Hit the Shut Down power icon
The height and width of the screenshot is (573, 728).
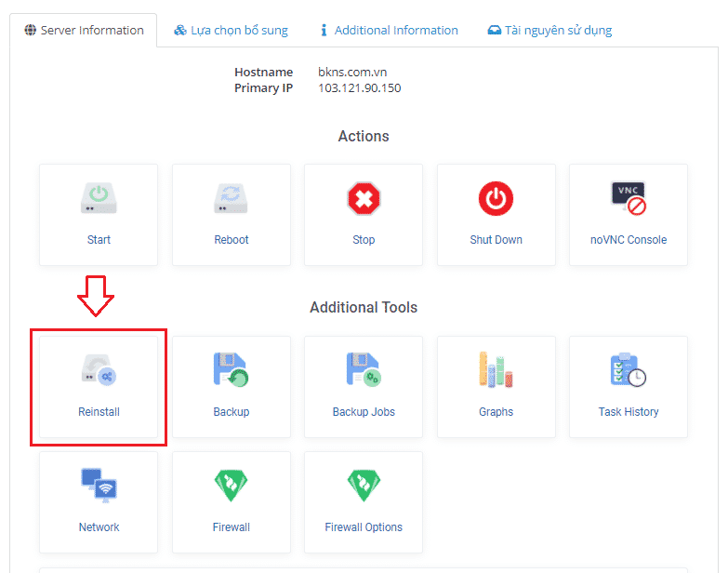click(x=496, y=199)
